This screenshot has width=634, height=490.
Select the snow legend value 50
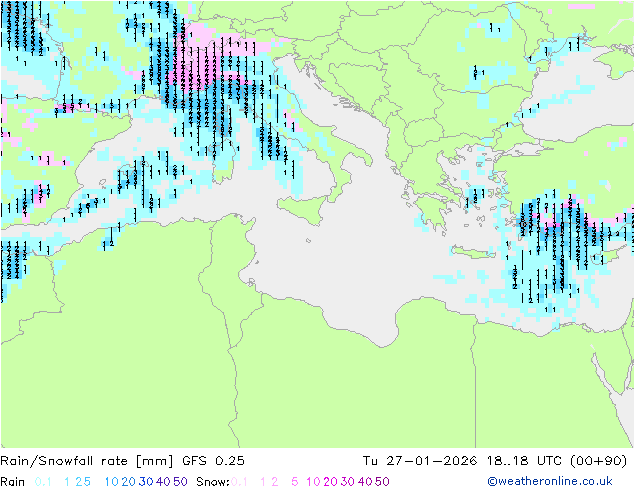click(x=383, y=482)
